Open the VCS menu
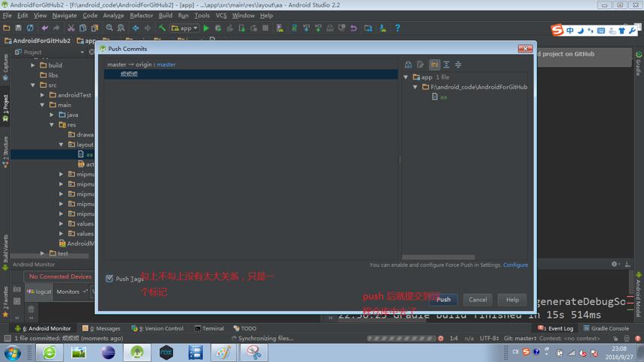This screenshot has height=362, width=644. click(x=221, y=16)
